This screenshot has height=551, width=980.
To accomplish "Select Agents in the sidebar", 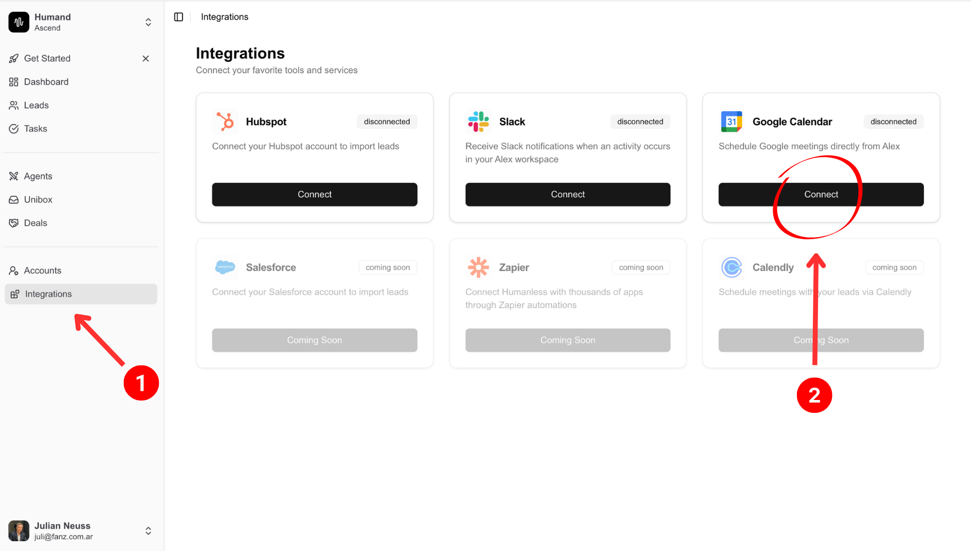I will pyautogui.click(x=38, y=176).
